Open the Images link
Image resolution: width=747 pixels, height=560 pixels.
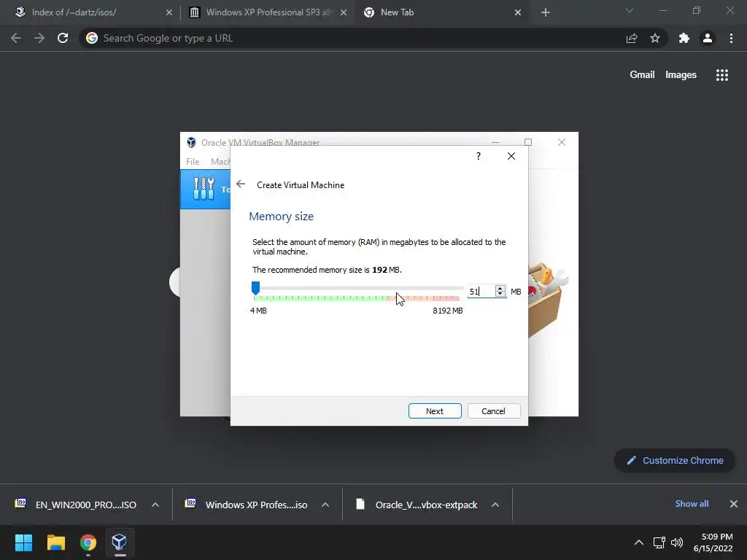pyautogui.click(x=681, y=75)
